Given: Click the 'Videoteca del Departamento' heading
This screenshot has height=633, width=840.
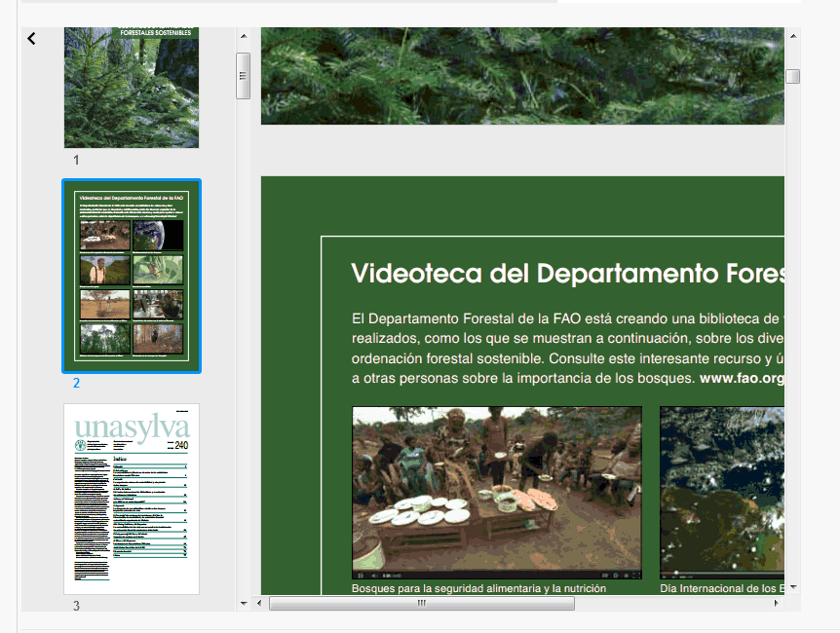Looking at the screenshot, I should pos(568,274).
